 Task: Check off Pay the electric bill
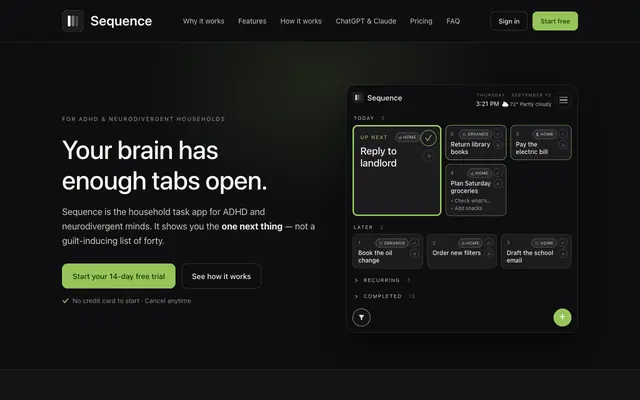click(563, 134)
